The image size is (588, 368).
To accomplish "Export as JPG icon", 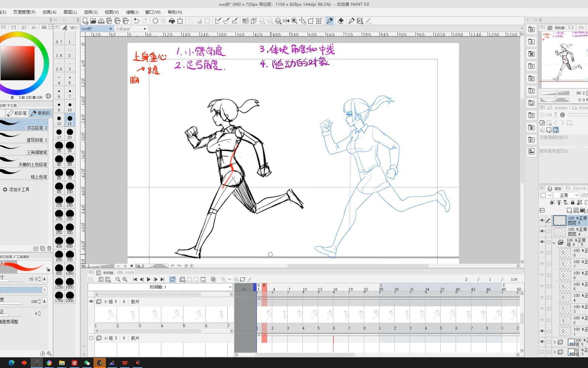I will point(109,21).
